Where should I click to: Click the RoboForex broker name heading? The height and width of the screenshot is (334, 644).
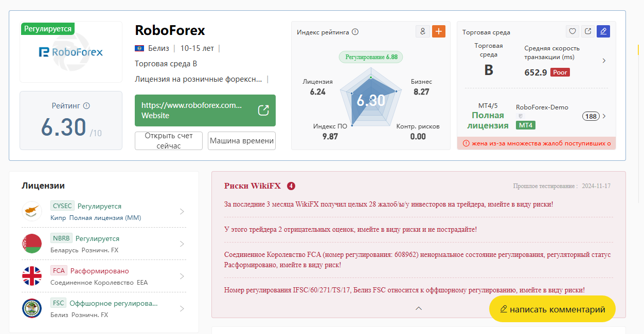[x=170, y=30]
